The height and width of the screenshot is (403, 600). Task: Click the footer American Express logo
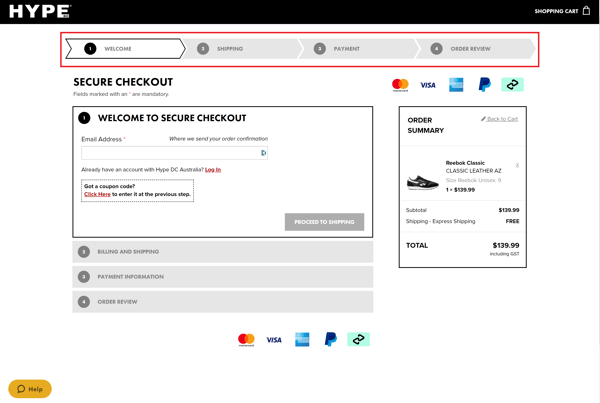[302, 339]
